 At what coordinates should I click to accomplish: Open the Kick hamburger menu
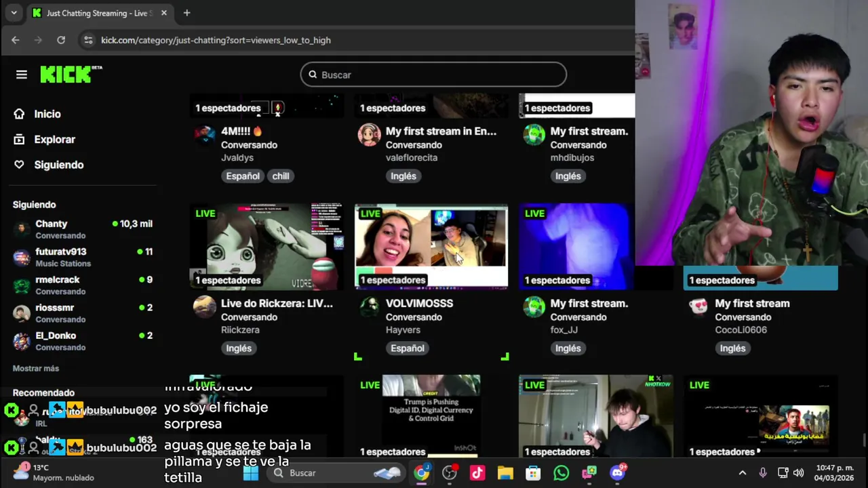click(x=22, y=75)
